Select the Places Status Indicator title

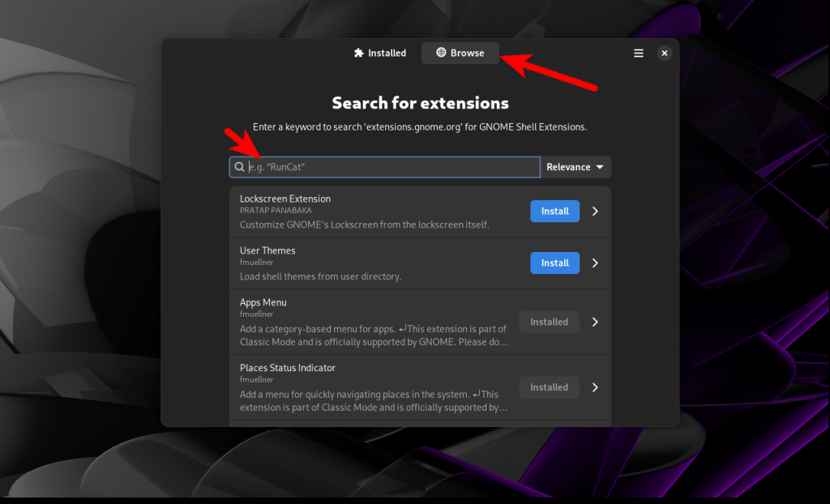pos(288,368)
